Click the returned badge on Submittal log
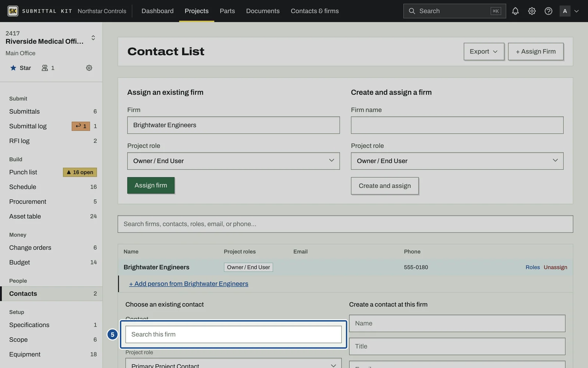588x368 pixels. [81, 126]
